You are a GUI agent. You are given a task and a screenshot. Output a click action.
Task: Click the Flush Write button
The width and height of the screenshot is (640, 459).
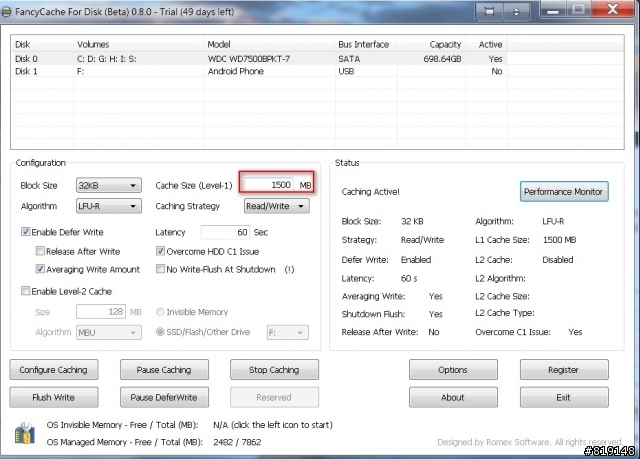(x=53, y=397)
